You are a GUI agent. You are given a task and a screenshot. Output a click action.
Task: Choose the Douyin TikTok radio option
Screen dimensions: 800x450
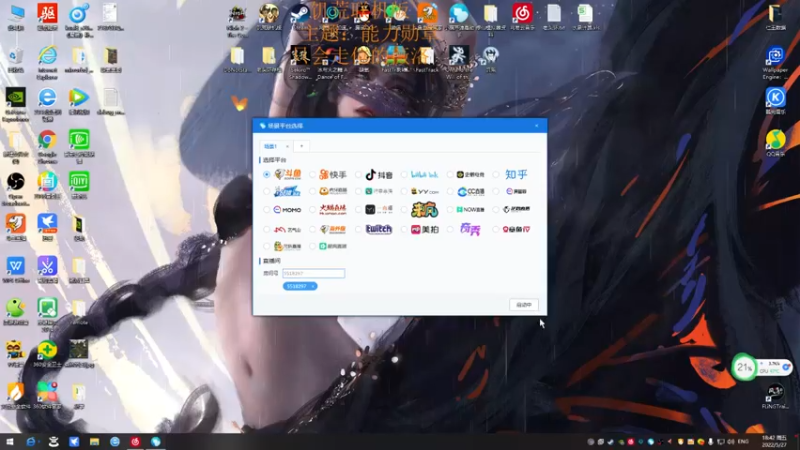358,174
